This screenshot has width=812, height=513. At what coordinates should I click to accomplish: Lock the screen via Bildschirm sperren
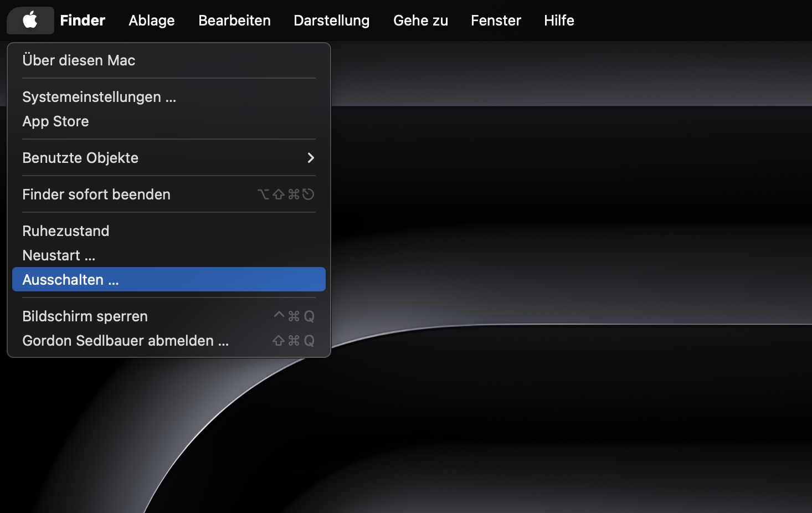(85, 316)
